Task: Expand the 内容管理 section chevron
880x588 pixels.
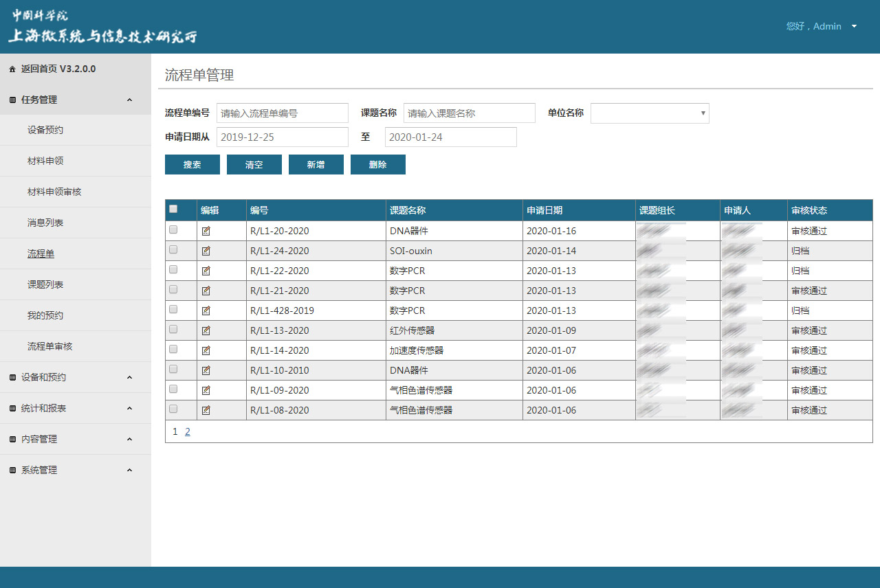Action: pos(130,440)
